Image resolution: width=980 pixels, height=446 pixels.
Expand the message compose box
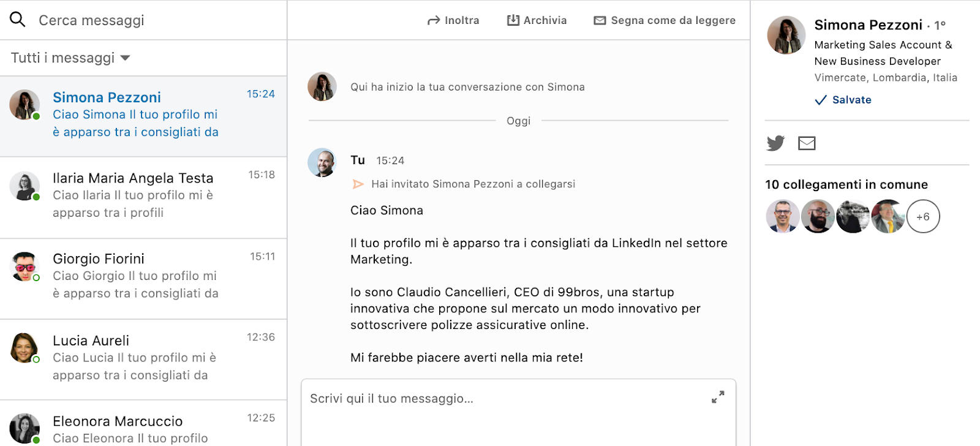pyautogui.click(x=718, y=398)
